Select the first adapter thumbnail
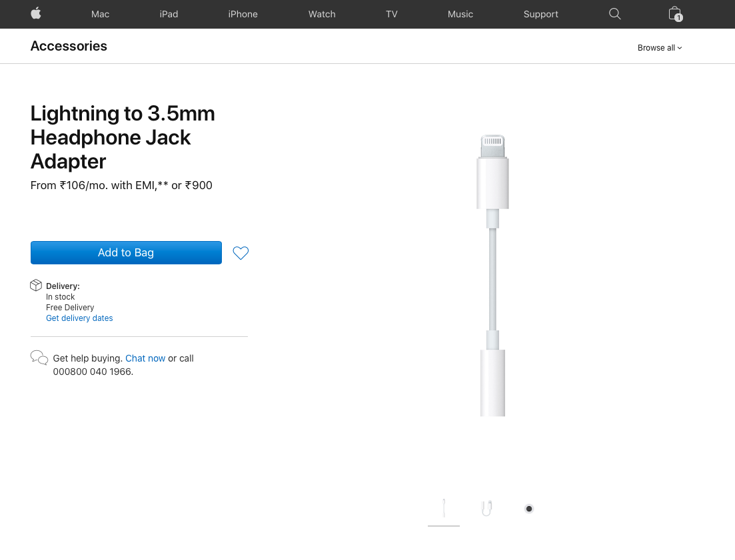 (x=444, y=509)
